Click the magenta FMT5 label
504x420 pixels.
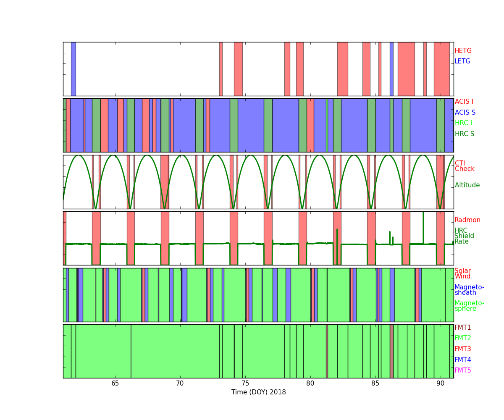462,370
